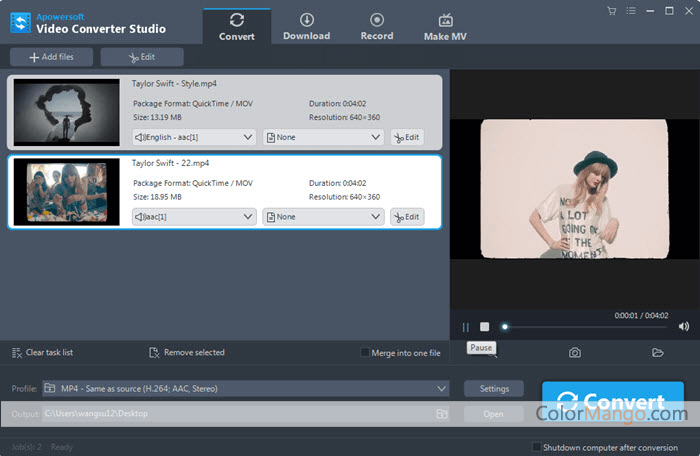Image resolution: width=700 pixels, height=456 pixels.
Task: Mute the preview volume speaker icon
Action: 684,326
